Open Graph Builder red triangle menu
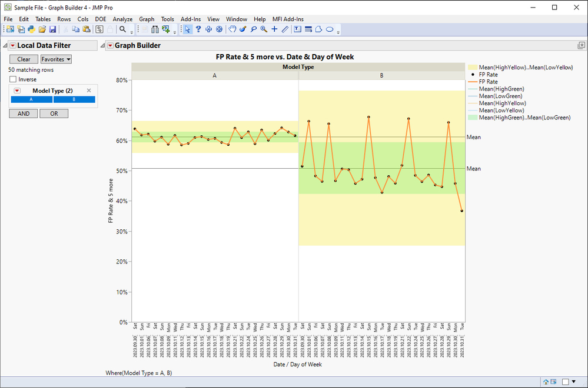The width and height of the screenshot is (588, 388). click(x=109, y=45)
